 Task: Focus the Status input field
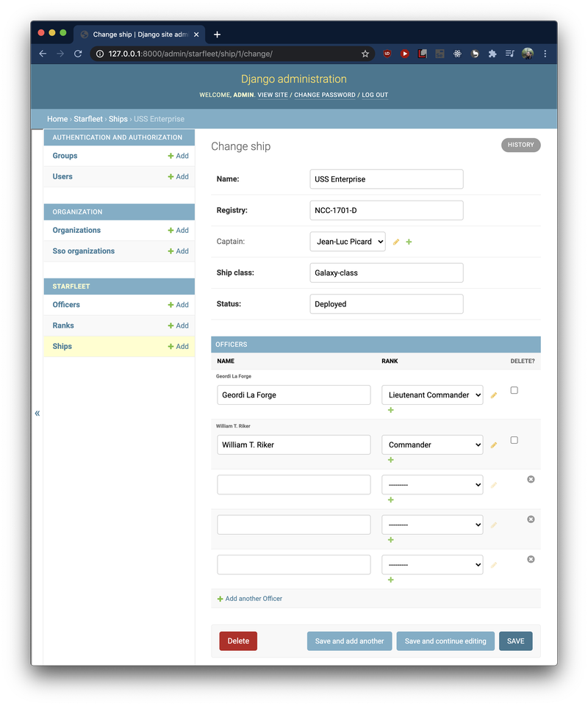click(387, 304)
